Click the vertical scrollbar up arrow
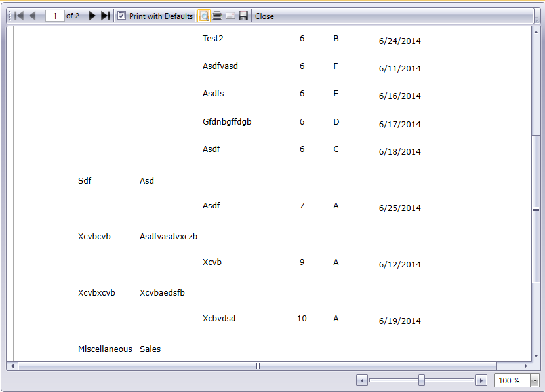The image size is (545, 392). pos(536,32)
